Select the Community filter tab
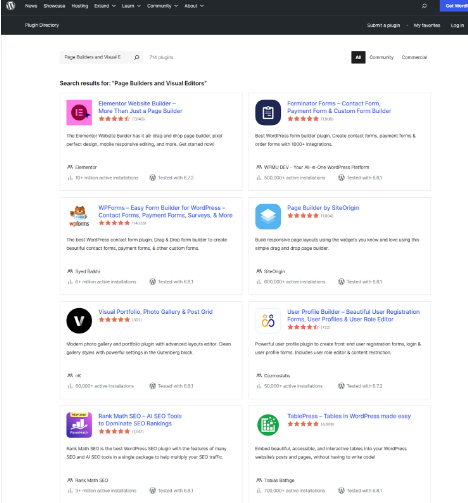This screenshot has height=503, width=468. click(x=381, y=57)
